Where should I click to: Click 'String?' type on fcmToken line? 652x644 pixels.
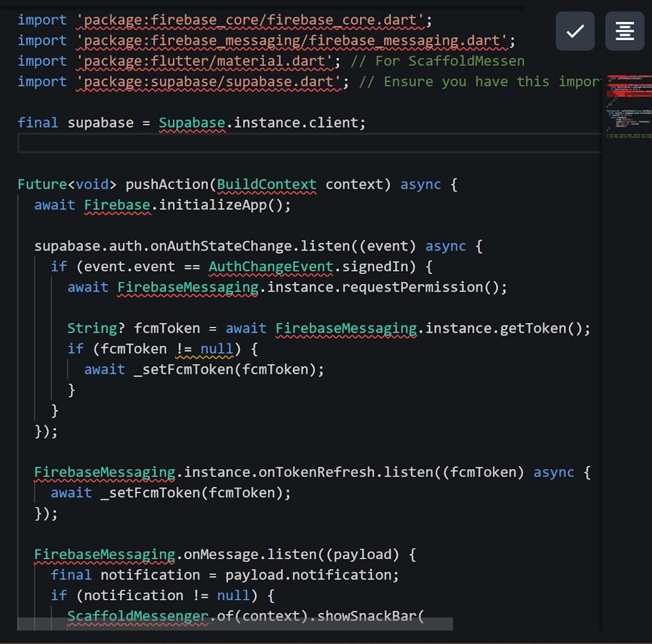click(96, 328)
